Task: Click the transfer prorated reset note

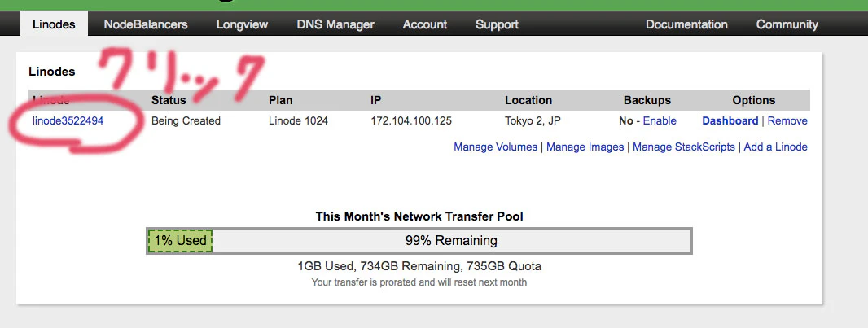Action: (419, 282)
